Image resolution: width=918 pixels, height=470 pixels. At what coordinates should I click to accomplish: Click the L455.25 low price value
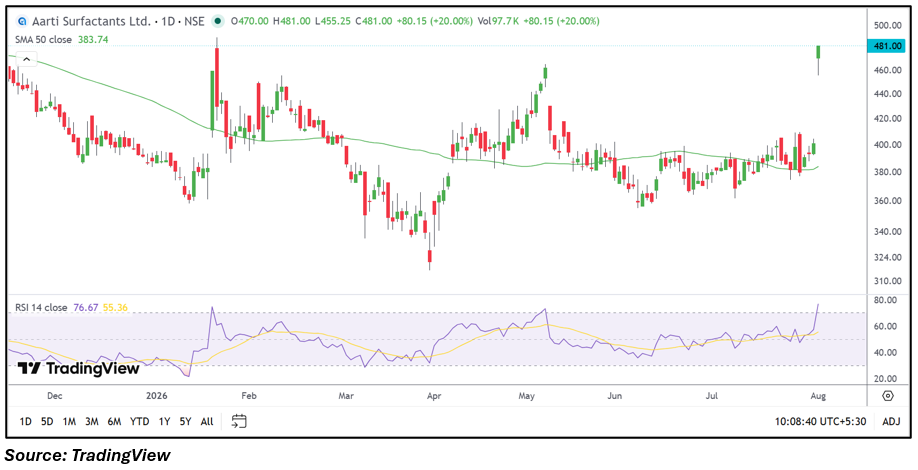pos(334,22)
